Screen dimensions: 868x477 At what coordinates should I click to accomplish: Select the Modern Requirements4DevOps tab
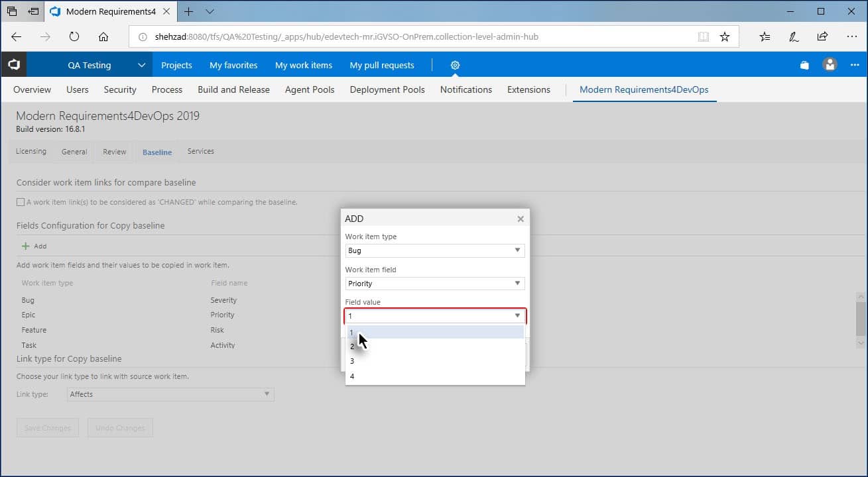click(644, 89)
